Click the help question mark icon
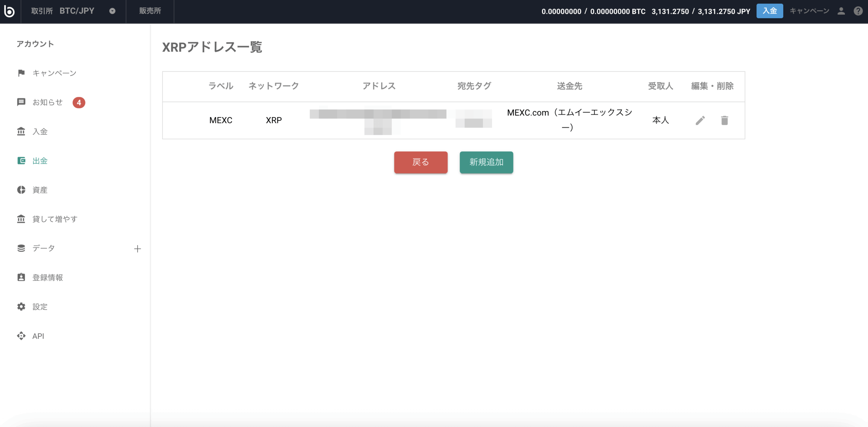The image size is (868, 427). 858,11
